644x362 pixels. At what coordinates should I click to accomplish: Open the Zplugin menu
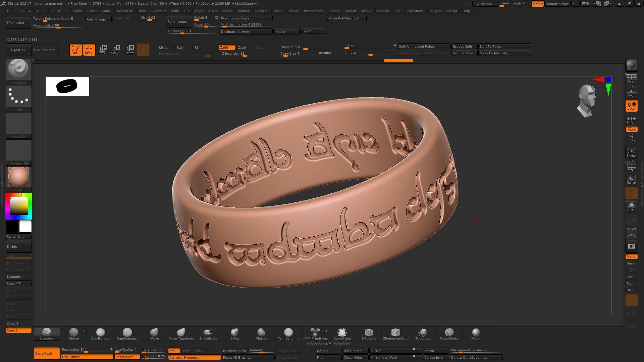435,11
